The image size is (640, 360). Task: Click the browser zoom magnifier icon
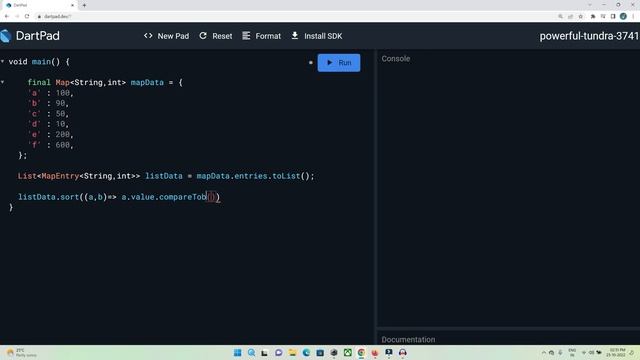pyautogui.click(x=560, y=16)
